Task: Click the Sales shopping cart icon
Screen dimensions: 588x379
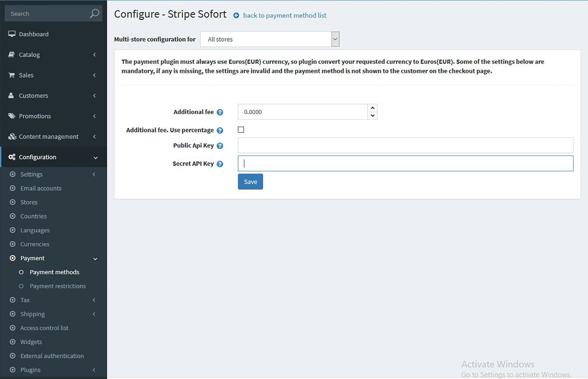Action: [x=12, y=75]
